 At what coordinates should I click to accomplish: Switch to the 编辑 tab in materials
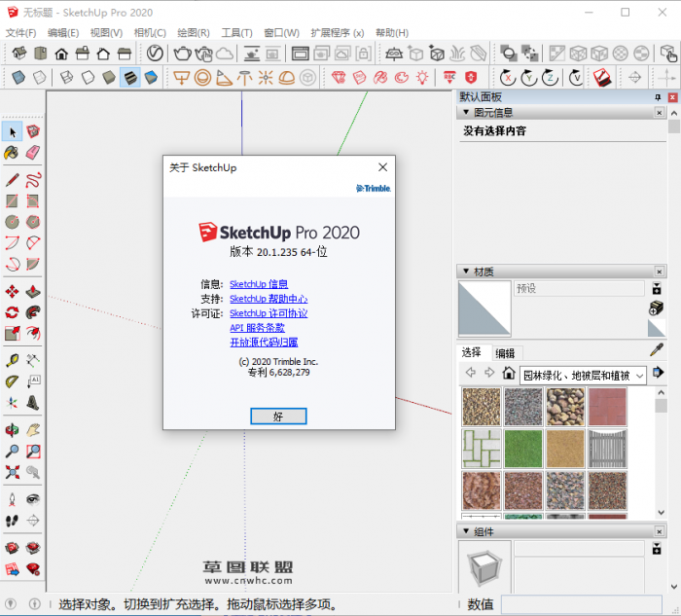click(x=505, y=352)
